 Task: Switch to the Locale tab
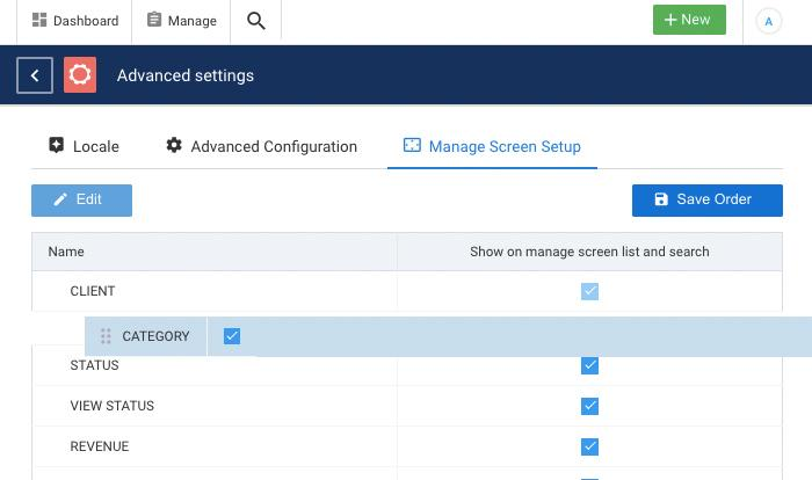coord(84,147)
